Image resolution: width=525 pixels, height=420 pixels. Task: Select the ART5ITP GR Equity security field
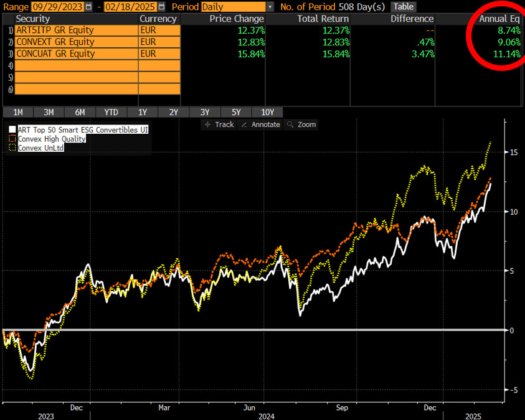77,30
